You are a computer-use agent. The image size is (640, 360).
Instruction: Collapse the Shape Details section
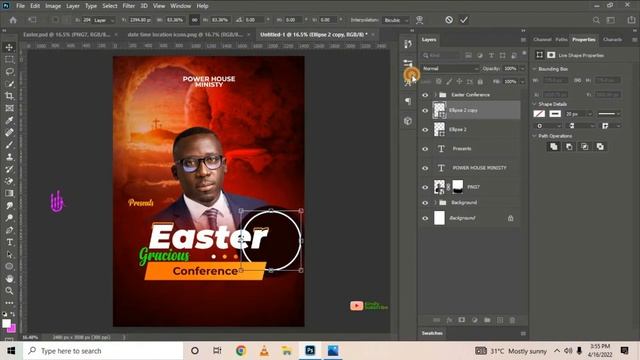pyautogui.click(x=534, y=104)
